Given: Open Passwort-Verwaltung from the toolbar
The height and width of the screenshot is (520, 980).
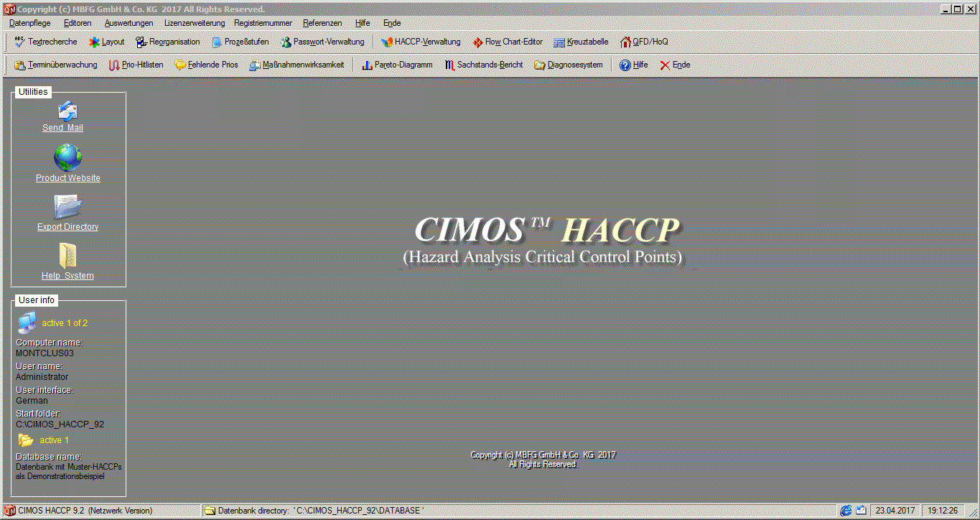Looking at the screenshot, I should [322, 42].
